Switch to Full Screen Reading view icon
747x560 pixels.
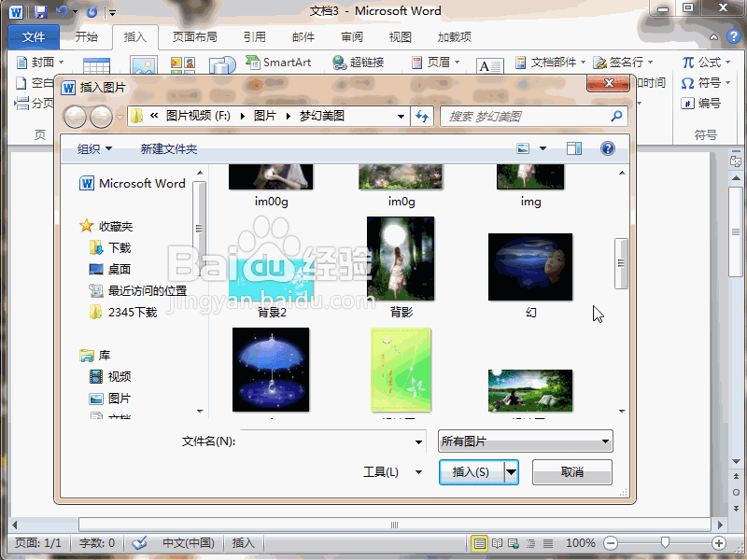497,543
